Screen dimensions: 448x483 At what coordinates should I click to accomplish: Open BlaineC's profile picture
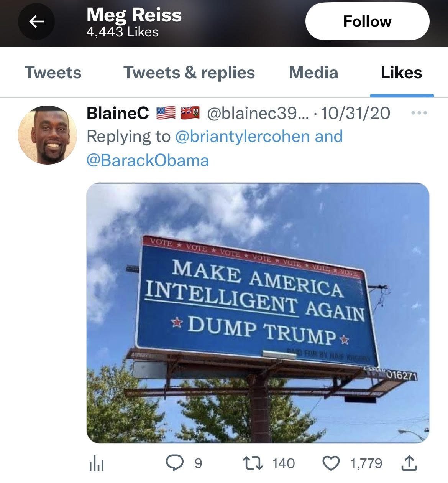pyautogui.click(x=48, y=135)
